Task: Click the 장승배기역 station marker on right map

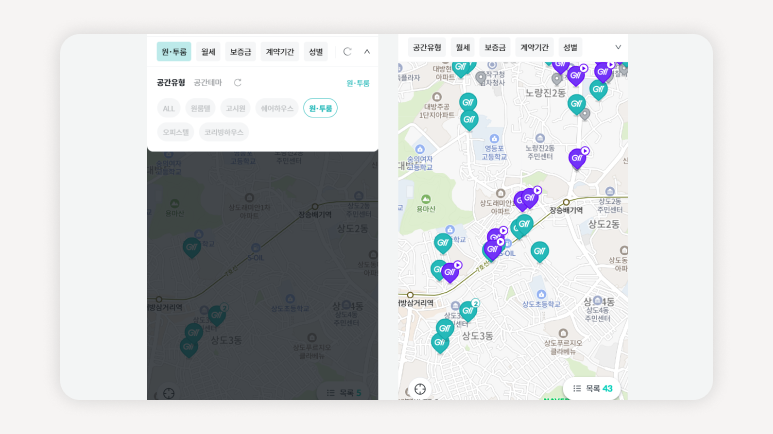Action: pyautogui.click(x=566, y=202)
